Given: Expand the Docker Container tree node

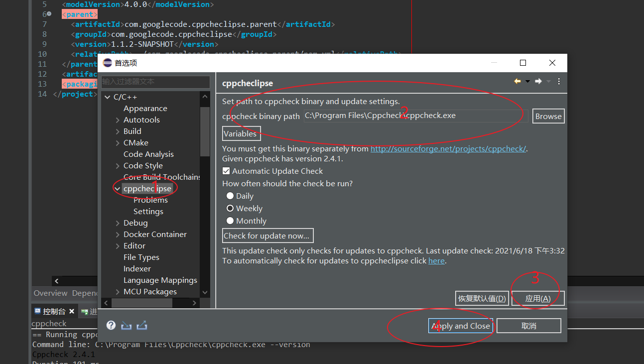Looking at the screenshot, I should (118, 235).
